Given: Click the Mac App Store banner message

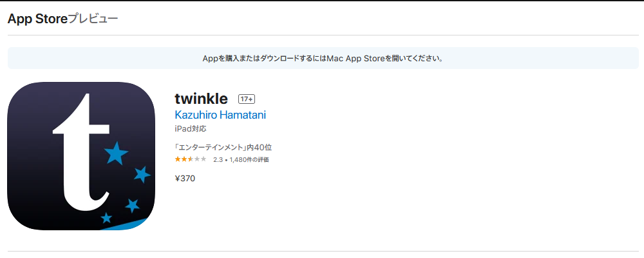Looking at the screenshot, I should (x=322, y=58).
